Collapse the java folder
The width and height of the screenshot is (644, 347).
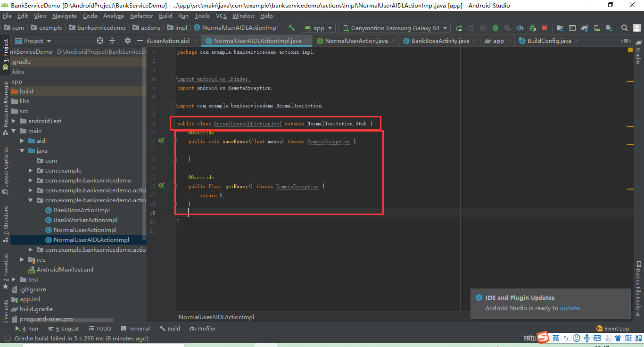coord(22,151)
